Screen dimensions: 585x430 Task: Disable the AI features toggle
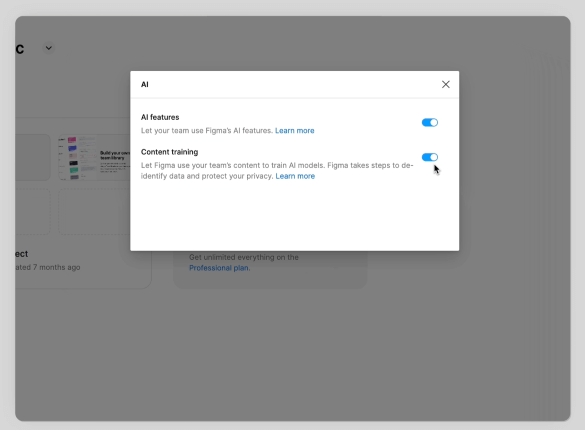click(430, 123)
